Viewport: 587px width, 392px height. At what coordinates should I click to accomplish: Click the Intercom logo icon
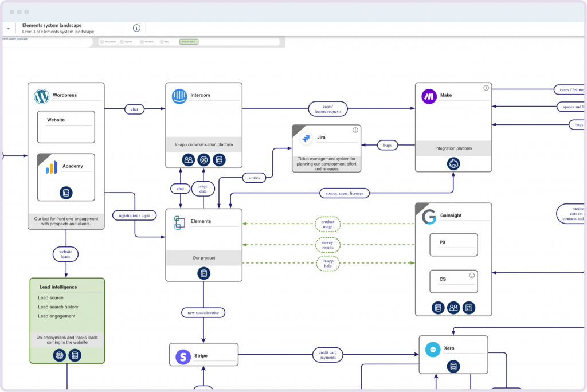[179, 96]
